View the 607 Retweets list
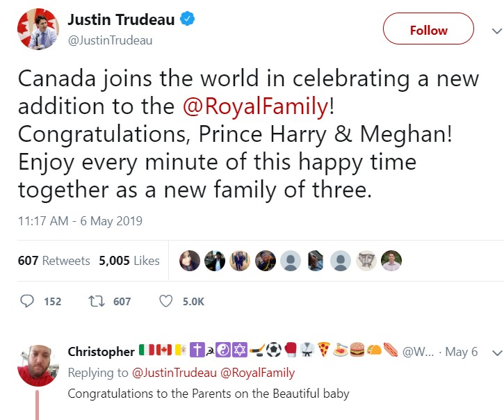 [54, 261]
